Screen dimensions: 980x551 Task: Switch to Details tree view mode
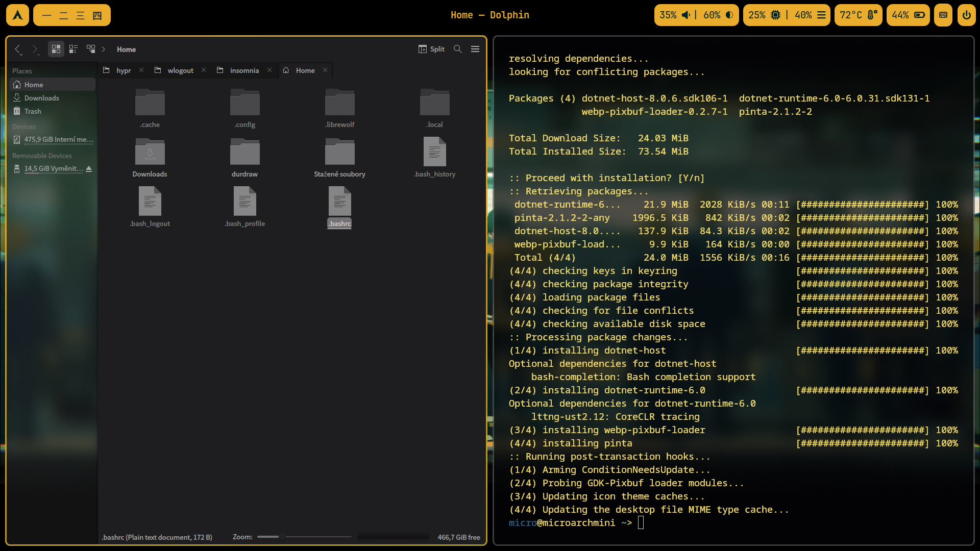tap(91, 49)
